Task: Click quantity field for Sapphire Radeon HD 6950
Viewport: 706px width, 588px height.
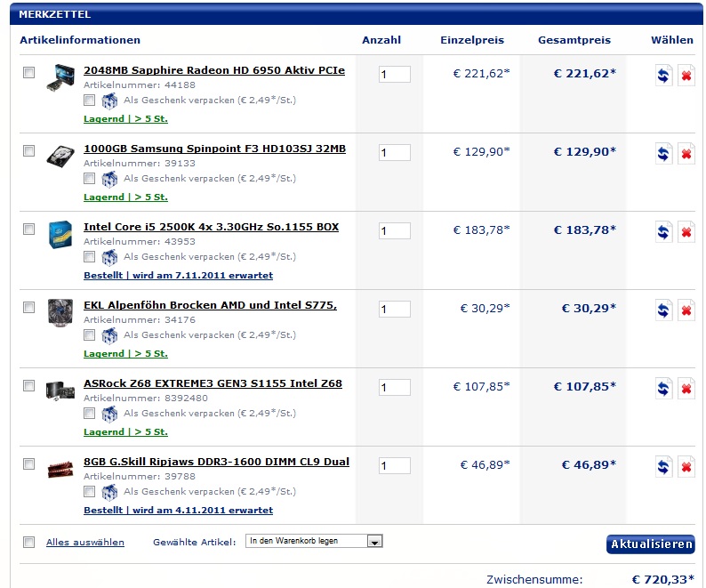Action: (395, 75)
